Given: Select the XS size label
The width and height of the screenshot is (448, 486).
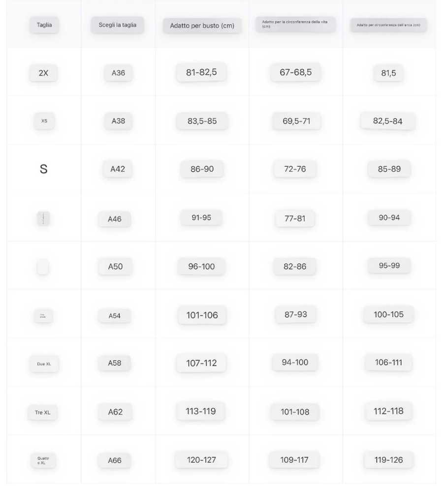Looking at the screenshot, I should [x=44, y=121].
